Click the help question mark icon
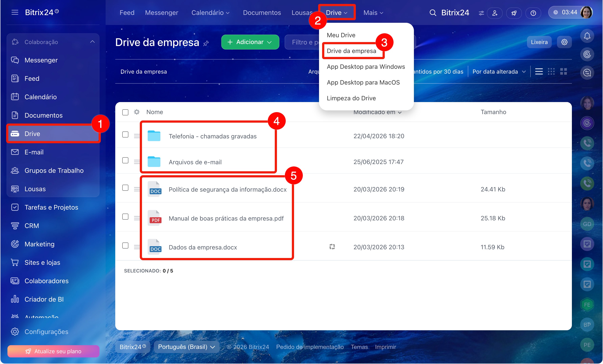 point(533,13)
